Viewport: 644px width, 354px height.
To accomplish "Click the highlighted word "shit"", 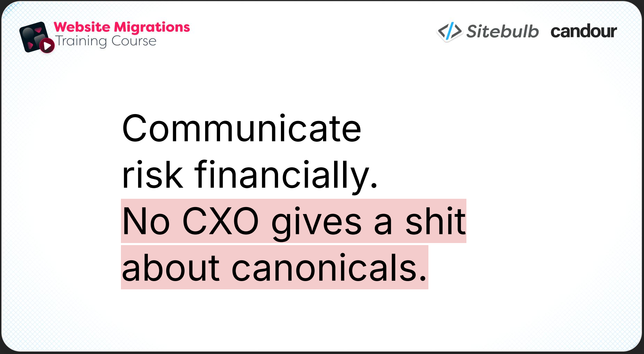I will (x=435, y=221).
